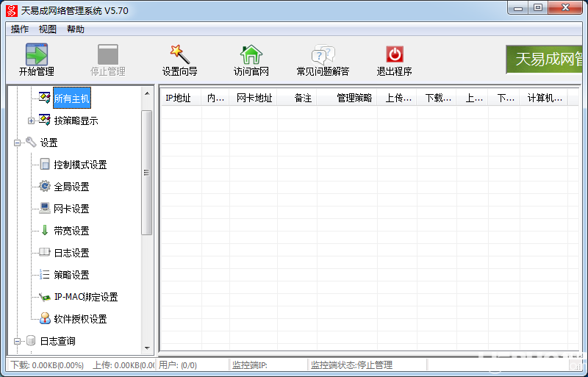The image size is (588, 377).
Task: Click the tree panel scrollbar thumb
Action: (x=146, y=173)
